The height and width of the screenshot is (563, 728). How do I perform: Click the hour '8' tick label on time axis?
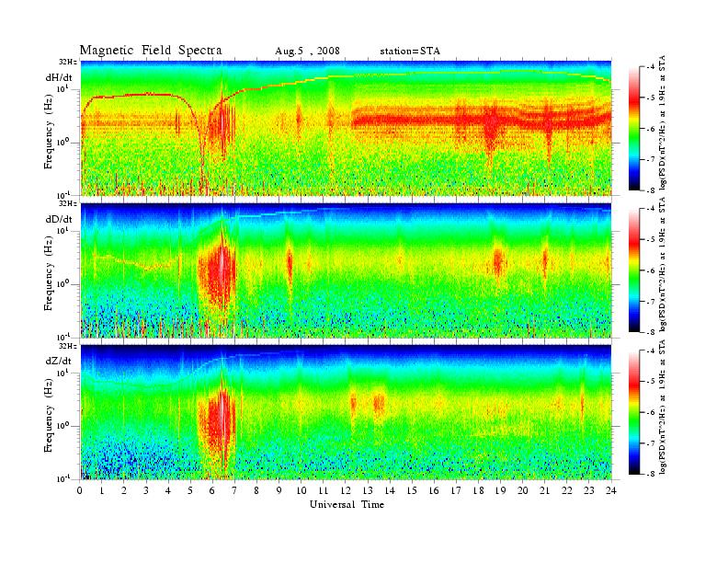coord(256,491)
